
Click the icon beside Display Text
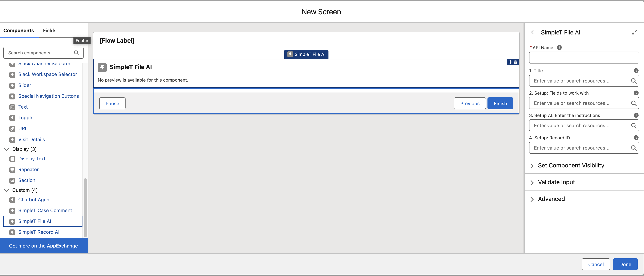12,159
